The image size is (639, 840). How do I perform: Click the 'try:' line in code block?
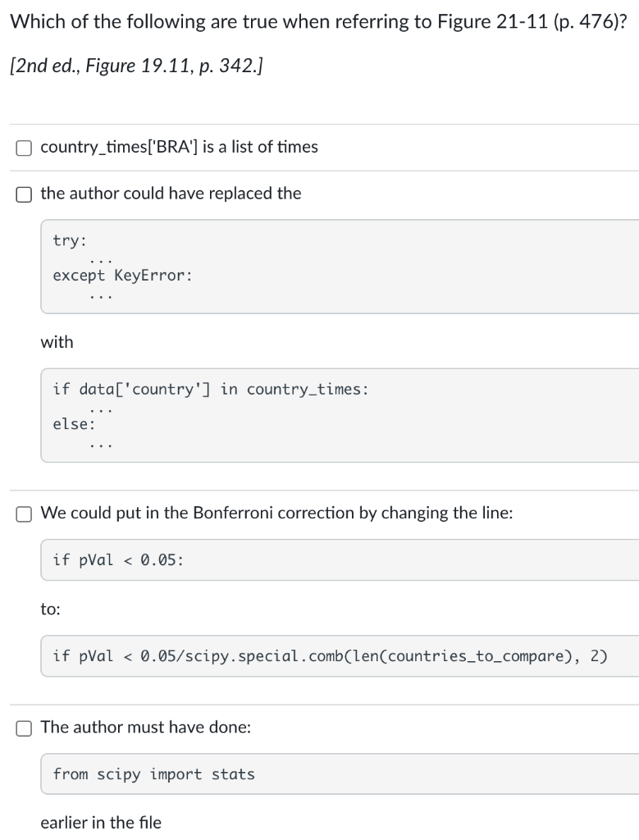(x=70, y=240)
